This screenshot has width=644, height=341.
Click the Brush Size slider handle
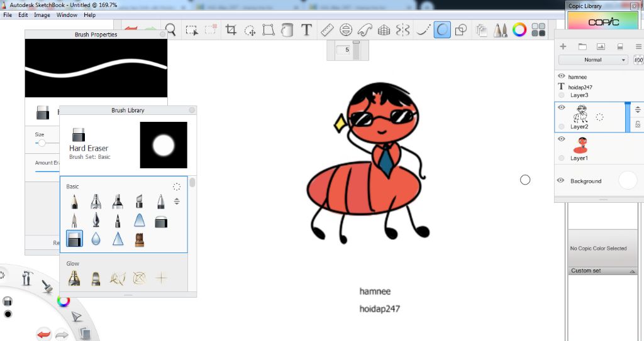pos(42,143)
